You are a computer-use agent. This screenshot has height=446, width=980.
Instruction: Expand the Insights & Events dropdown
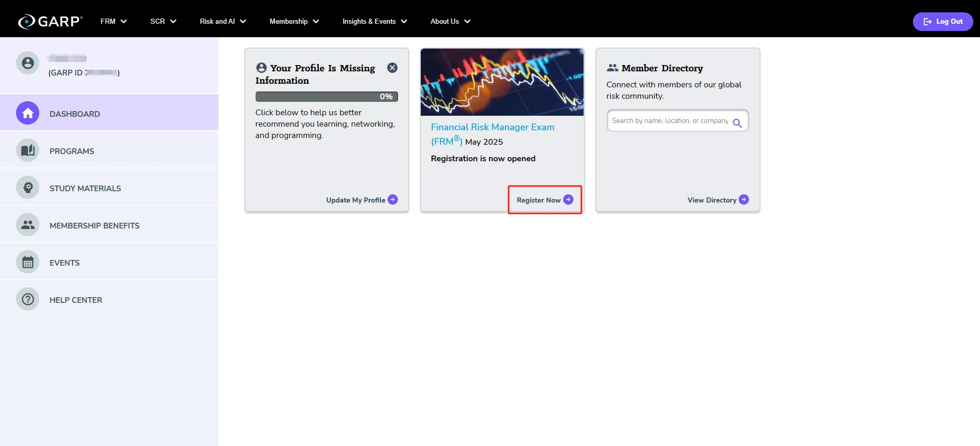(375, 21)
